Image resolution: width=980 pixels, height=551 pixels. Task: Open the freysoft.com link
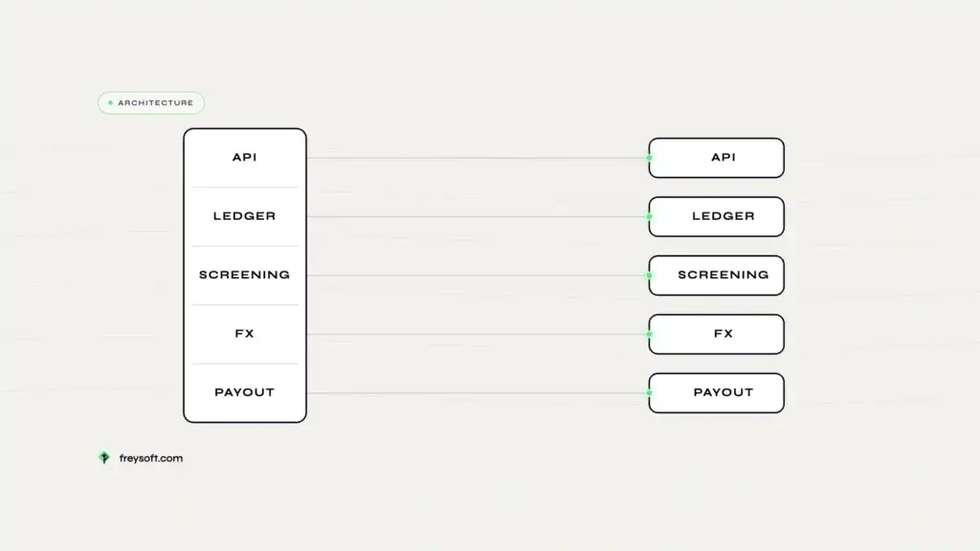click(x=150, y=458)
